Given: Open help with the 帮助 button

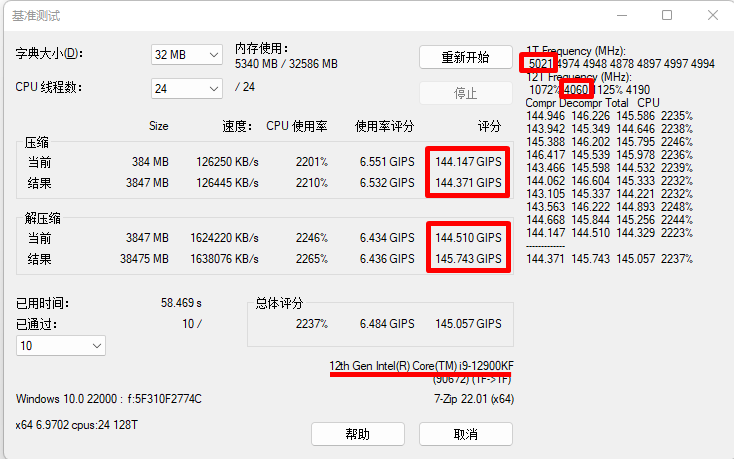Looking at the screenshot, I should [x=357, y=434].
